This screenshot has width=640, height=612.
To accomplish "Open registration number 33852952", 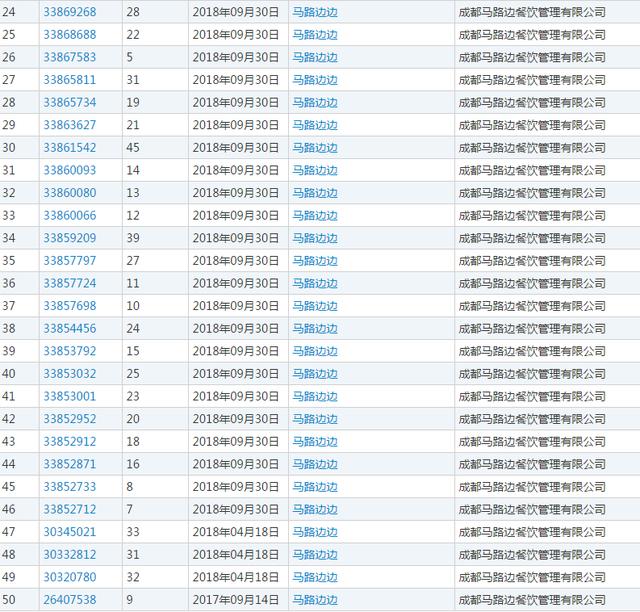I will click(70, 419).
